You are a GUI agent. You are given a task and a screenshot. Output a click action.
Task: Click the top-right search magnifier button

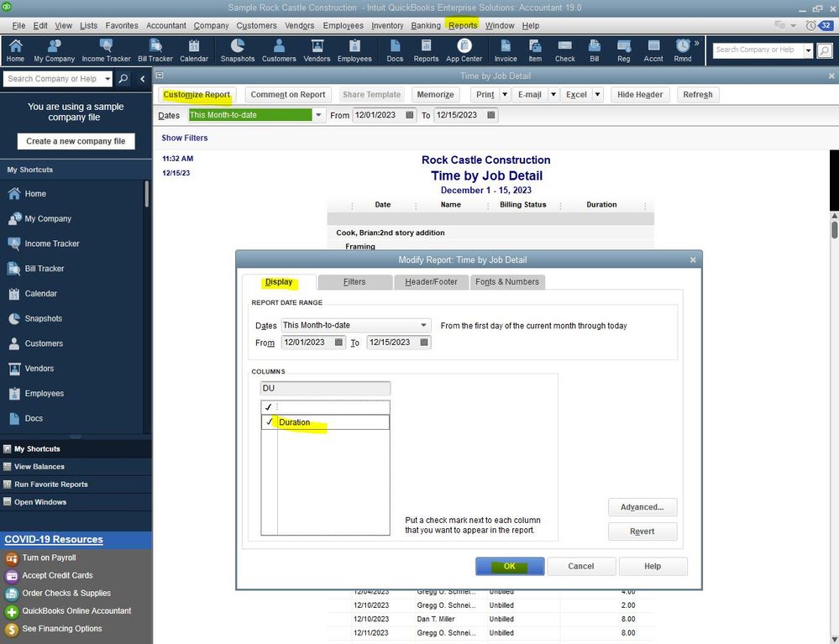[825, 50]
